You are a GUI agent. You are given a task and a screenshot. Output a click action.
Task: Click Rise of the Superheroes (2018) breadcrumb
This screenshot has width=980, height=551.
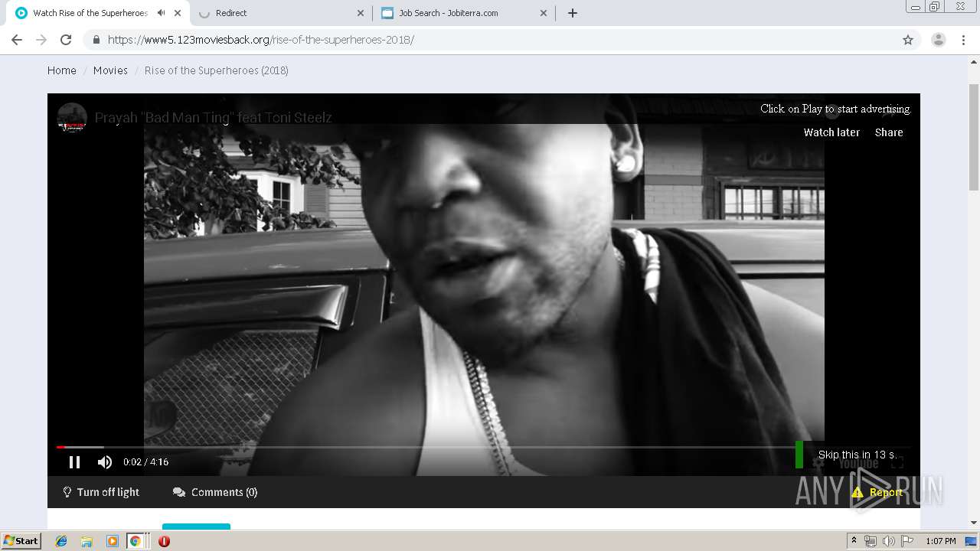(217, 70)
